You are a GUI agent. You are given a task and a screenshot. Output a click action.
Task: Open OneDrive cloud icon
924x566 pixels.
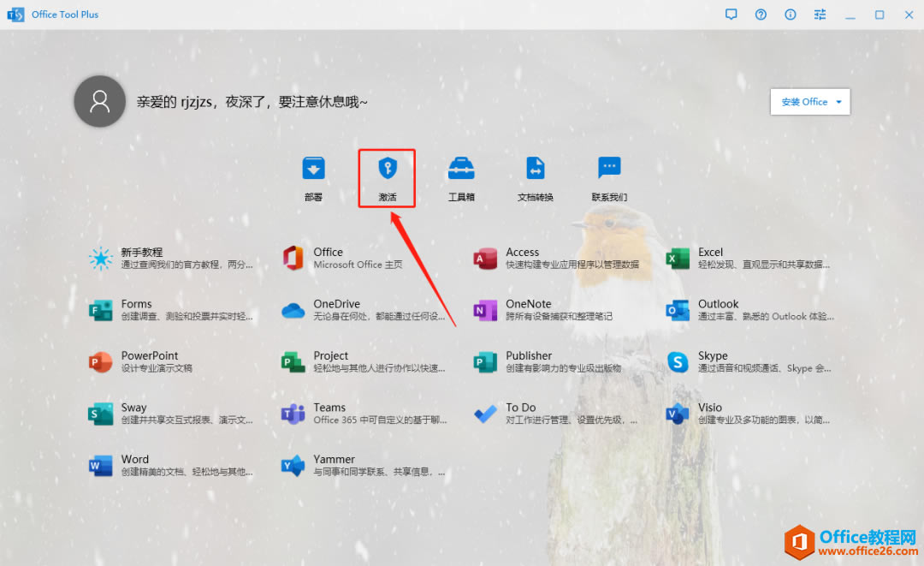point(293,310)
